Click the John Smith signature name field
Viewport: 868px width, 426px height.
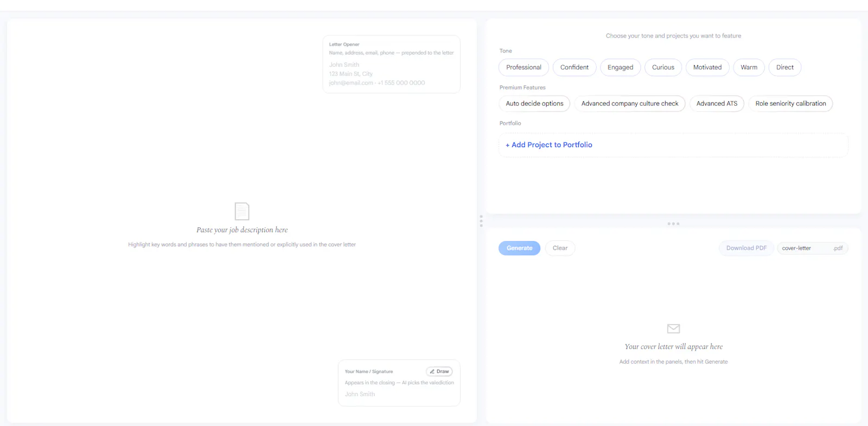pos(399,395)
